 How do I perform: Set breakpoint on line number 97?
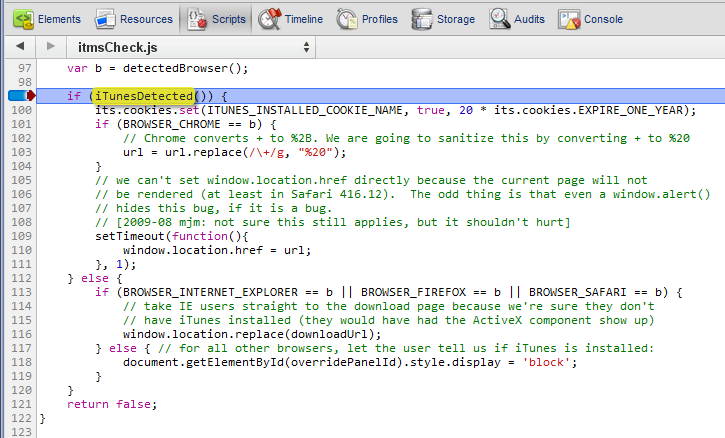tap(25, 68)
